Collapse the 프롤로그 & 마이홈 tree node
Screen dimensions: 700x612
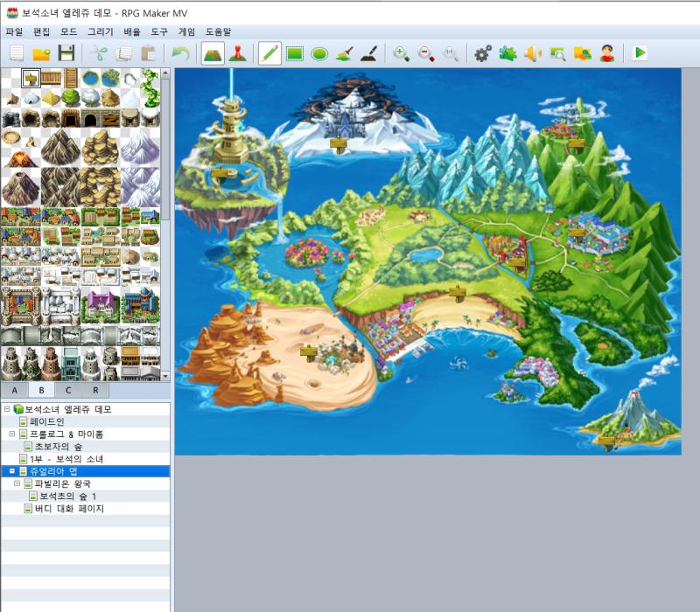coord(12,434)
